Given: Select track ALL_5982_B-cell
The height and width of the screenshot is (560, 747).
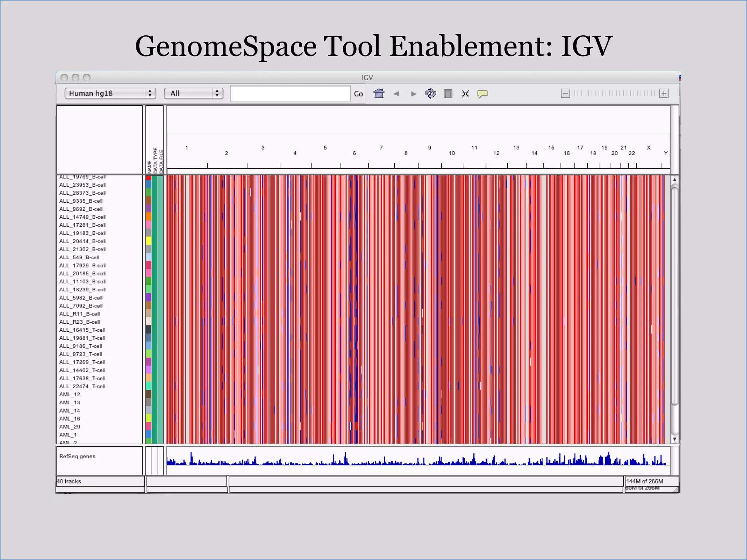Looking at the screenshot, I should (x=81, y=297).
